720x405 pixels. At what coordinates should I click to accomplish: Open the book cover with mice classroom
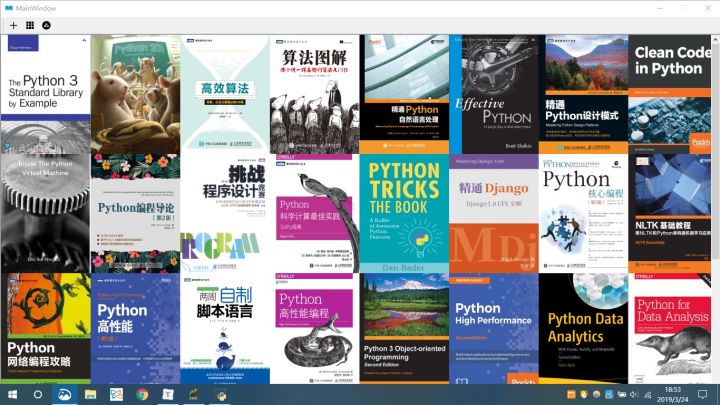[135, 94]
